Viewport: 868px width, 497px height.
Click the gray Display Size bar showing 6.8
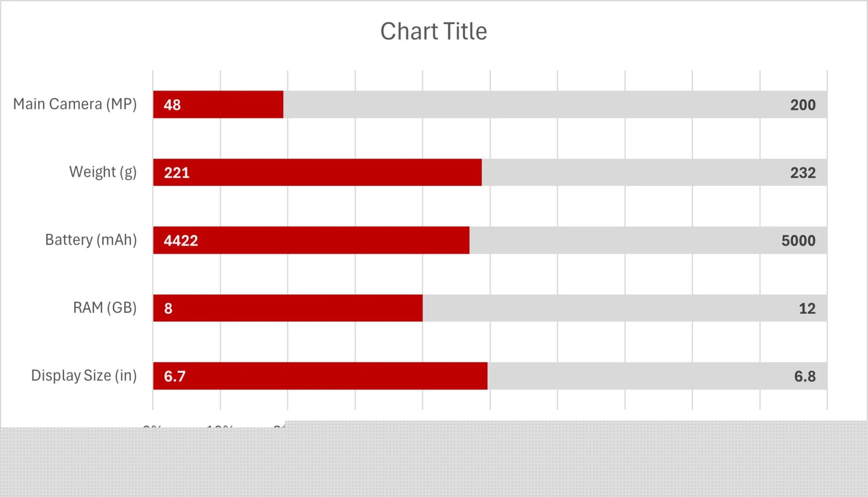pos(657,376)
